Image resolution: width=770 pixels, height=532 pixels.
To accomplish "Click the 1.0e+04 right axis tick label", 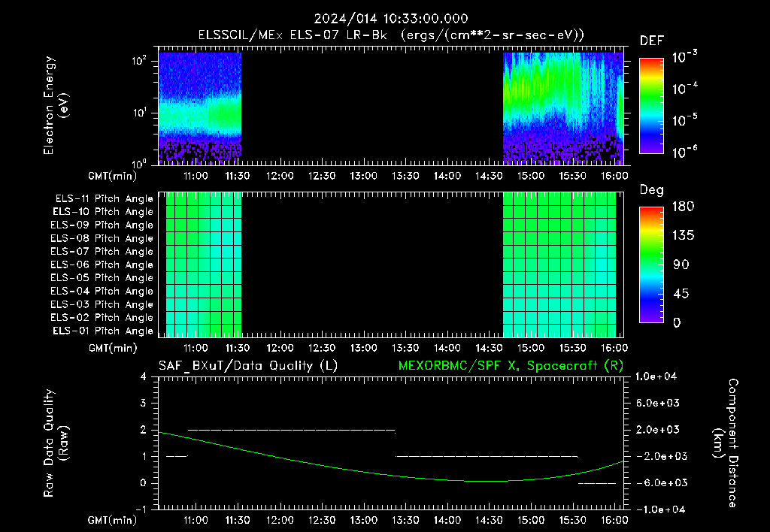I will [656, 376].
